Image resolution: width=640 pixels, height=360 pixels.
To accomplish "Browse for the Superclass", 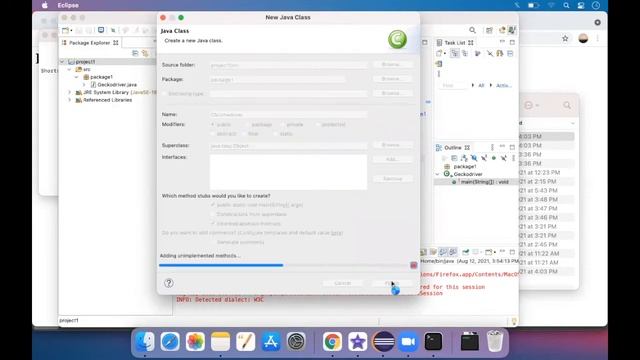I will pos(392,145).
